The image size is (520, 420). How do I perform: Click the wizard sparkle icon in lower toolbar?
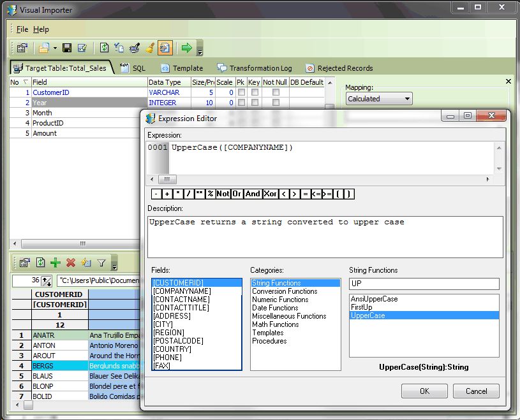(x=86, y=263)
